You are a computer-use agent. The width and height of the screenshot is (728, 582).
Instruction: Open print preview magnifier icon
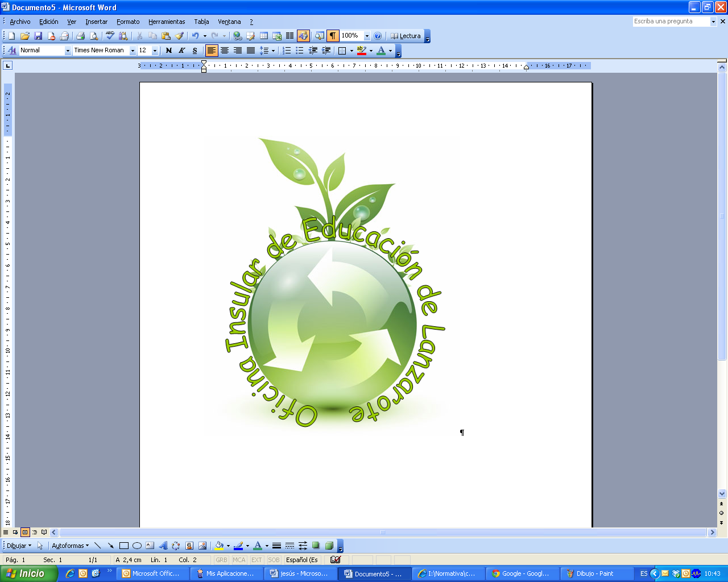click(93, 36)
